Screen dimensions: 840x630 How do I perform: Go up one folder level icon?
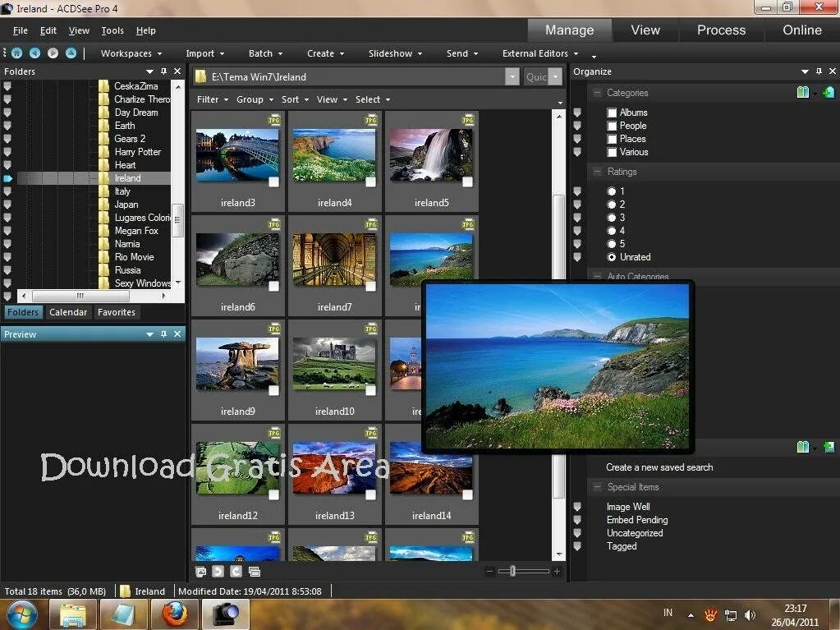click(x=71, y=53)
